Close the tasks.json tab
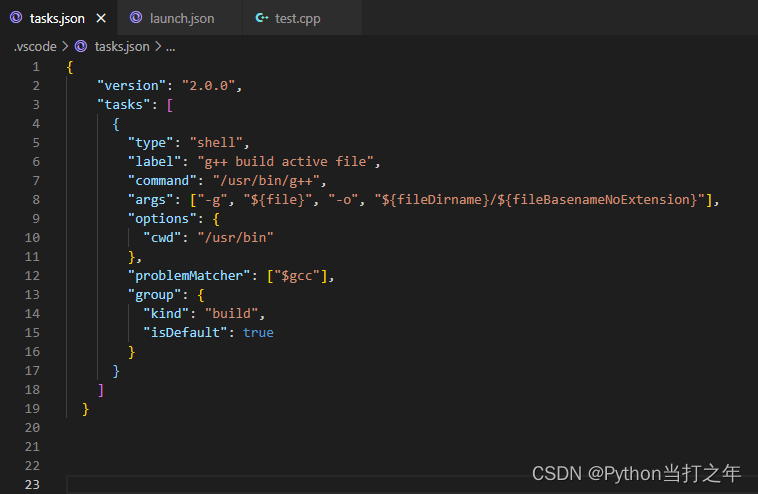Viewport: 758px width, 494px height. click(x=101, y=18)
